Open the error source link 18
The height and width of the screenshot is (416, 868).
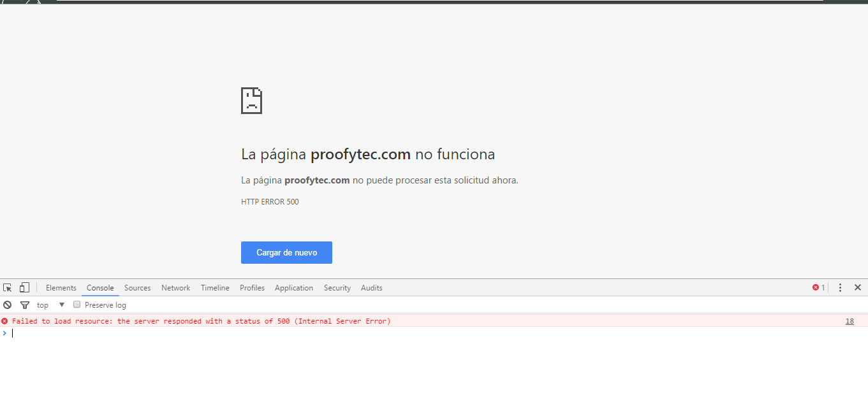[850, 321]
